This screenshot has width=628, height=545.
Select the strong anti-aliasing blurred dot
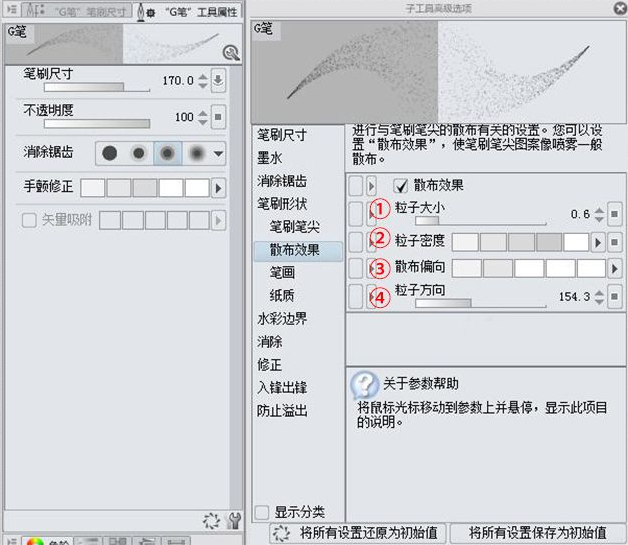click(x=196, y=153)
